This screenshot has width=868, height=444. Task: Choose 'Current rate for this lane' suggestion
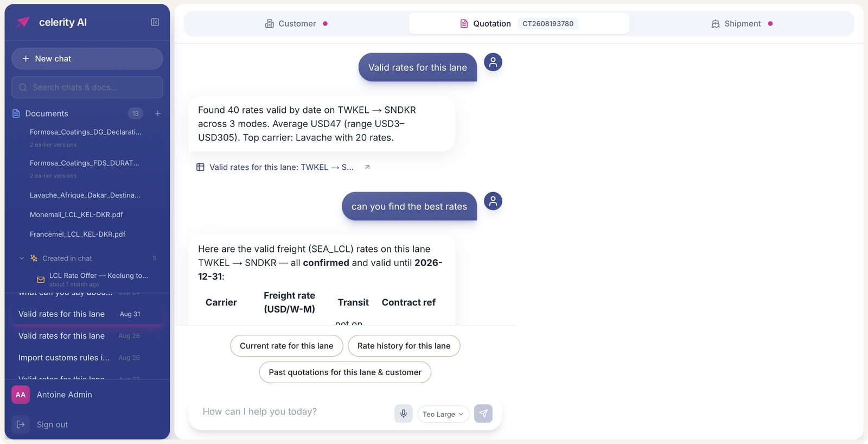point(286,346)
